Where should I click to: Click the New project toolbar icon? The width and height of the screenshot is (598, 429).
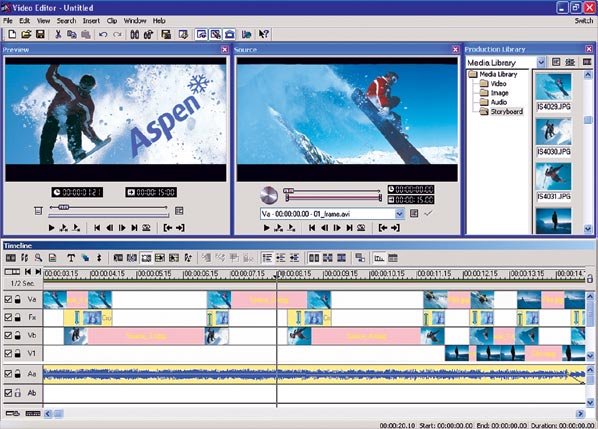12,34
